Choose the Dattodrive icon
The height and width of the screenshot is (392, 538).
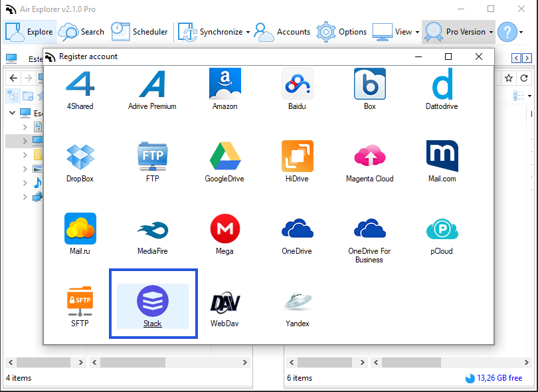pos(442,84)
